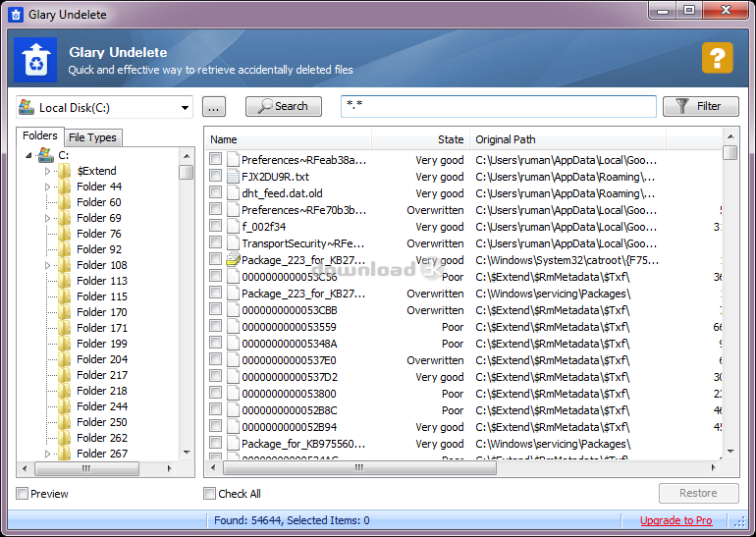
Task: Click the Filter button
Action: [x=701, y=106]
